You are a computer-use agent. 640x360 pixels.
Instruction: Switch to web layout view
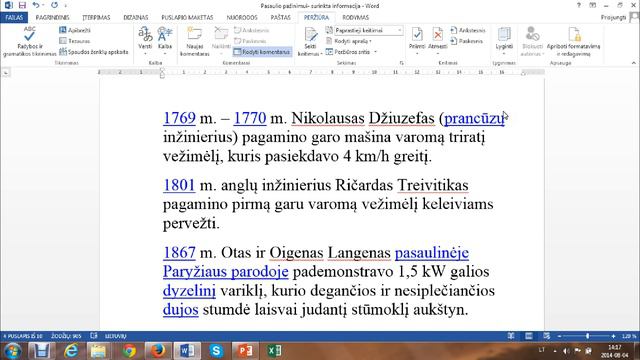tap(547, 336)
